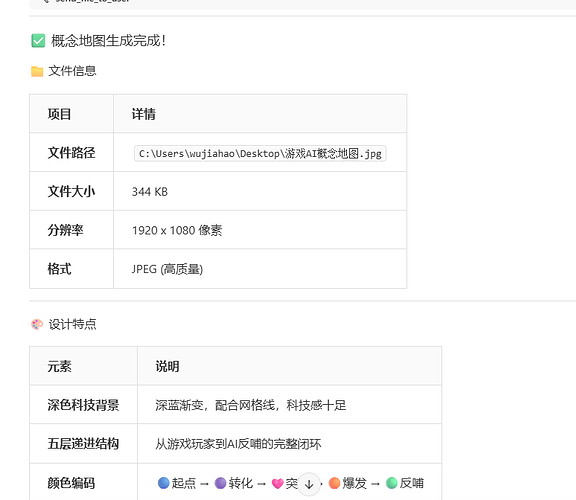
Task: Click the yellow folder icon beside 文件信息
Action: pos(37,71)
